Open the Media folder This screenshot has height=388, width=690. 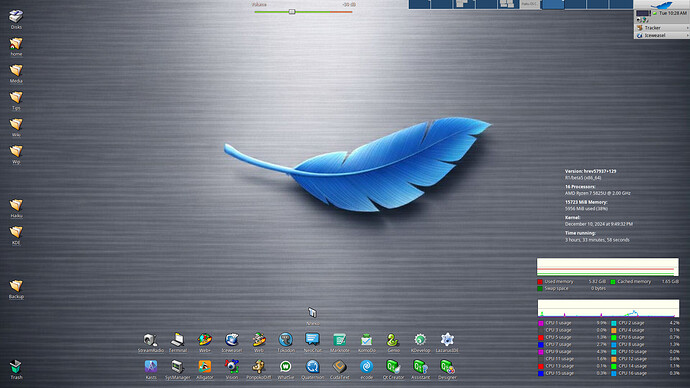(x=16, y=70)
